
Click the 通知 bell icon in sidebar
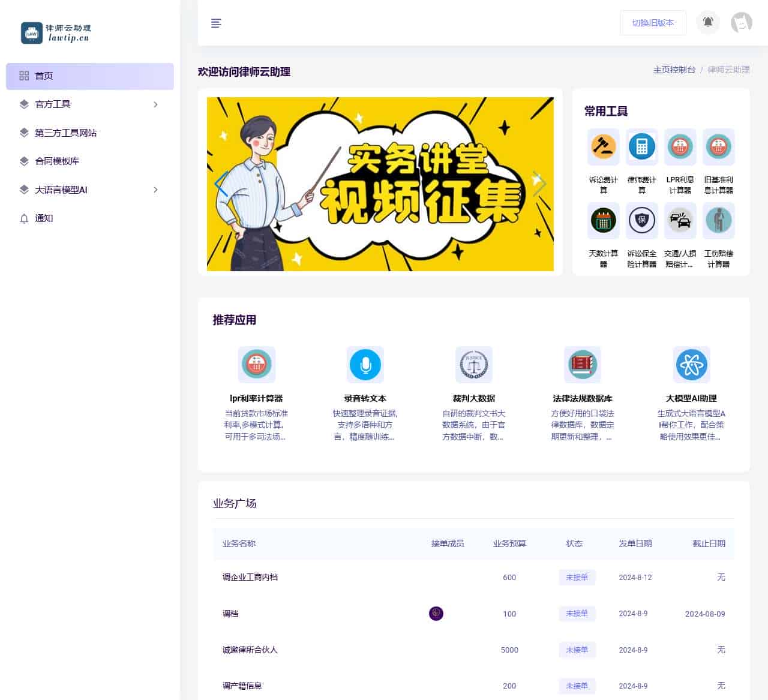[x=24, y=218]
